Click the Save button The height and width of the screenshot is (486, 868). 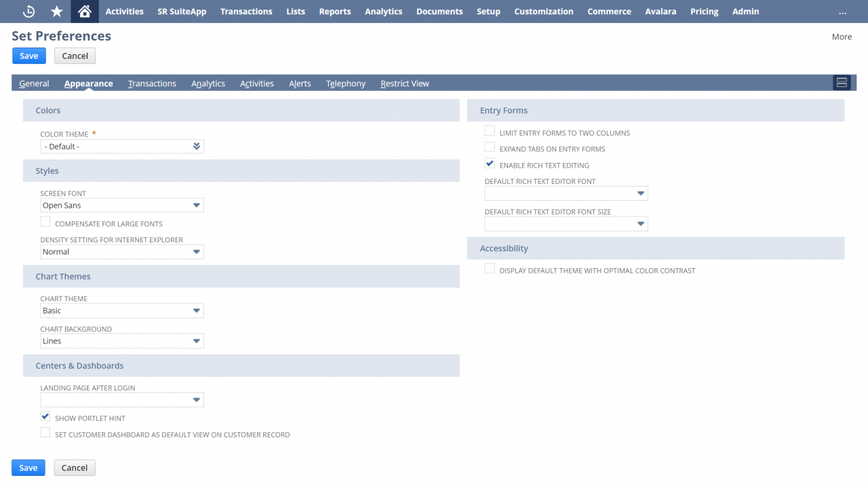coord(28,55)
